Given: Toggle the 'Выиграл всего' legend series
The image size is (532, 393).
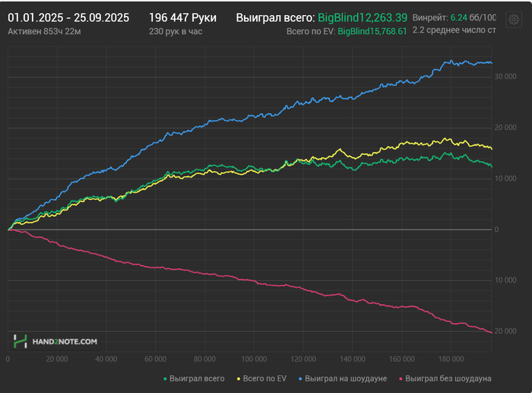Looking at the screenshot, I should point(194,379).
